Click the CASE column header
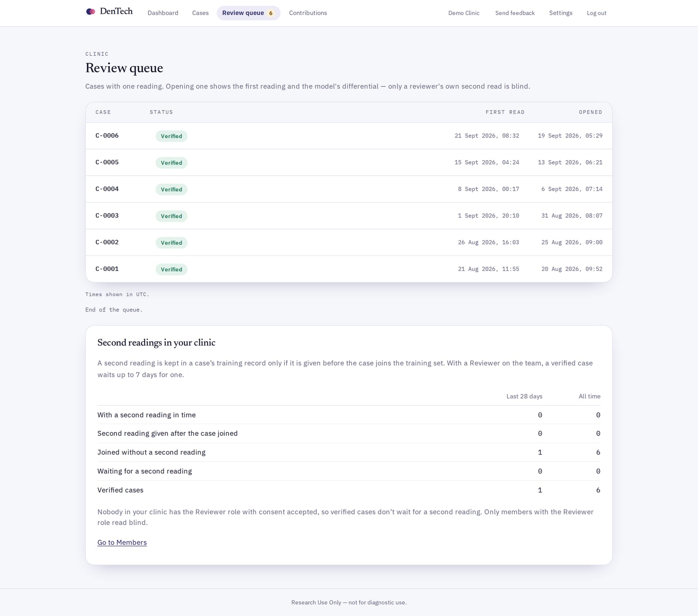 [103, 112]
